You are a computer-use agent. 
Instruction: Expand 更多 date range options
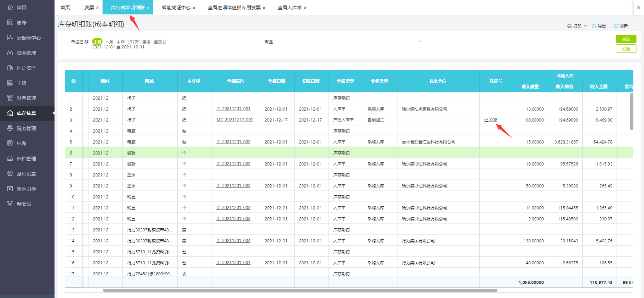click(x=146, y=42)
